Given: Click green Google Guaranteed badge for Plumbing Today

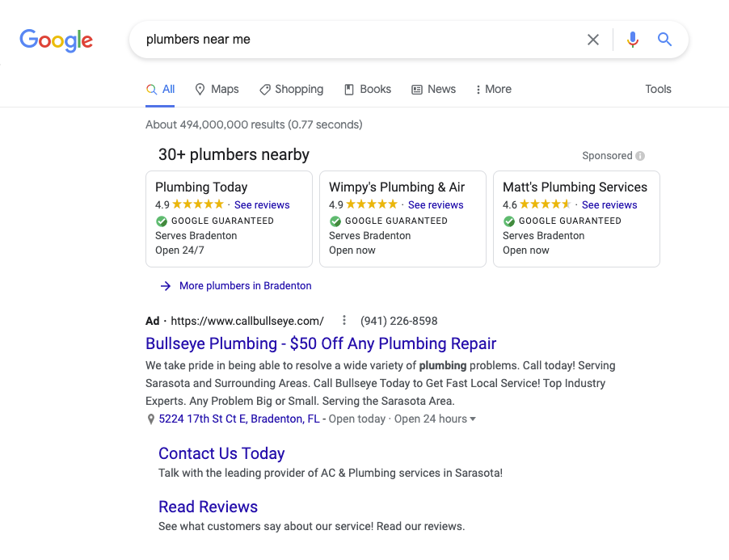Looking at the screenshot, I should pyautogui.click(x=162, y=221).
